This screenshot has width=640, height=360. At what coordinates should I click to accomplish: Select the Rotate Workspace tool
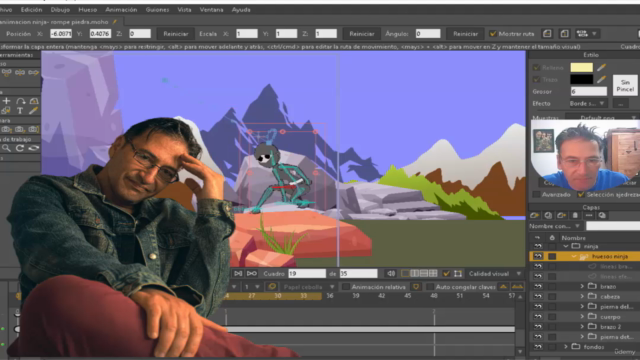[20, 148]
